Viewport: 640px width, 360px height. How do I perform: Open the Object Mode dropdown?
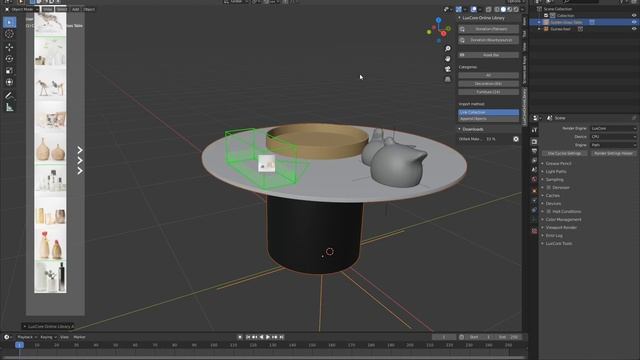(22, 9)
